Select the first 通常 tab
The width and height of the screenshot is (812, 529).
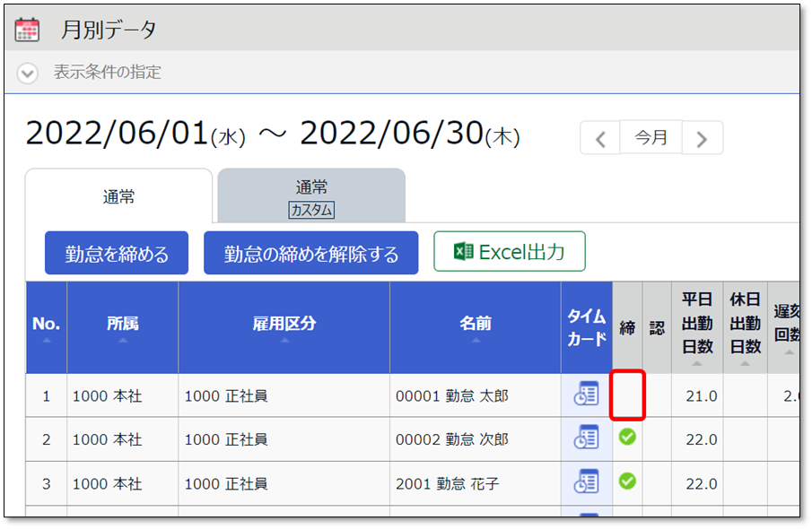(118, 197)
